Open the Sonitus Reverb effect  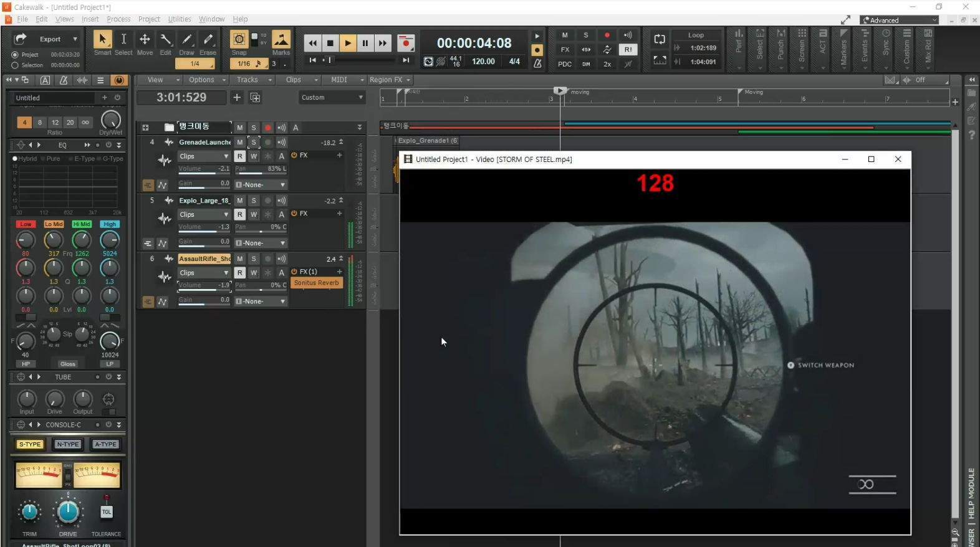(x=316, y=283)
